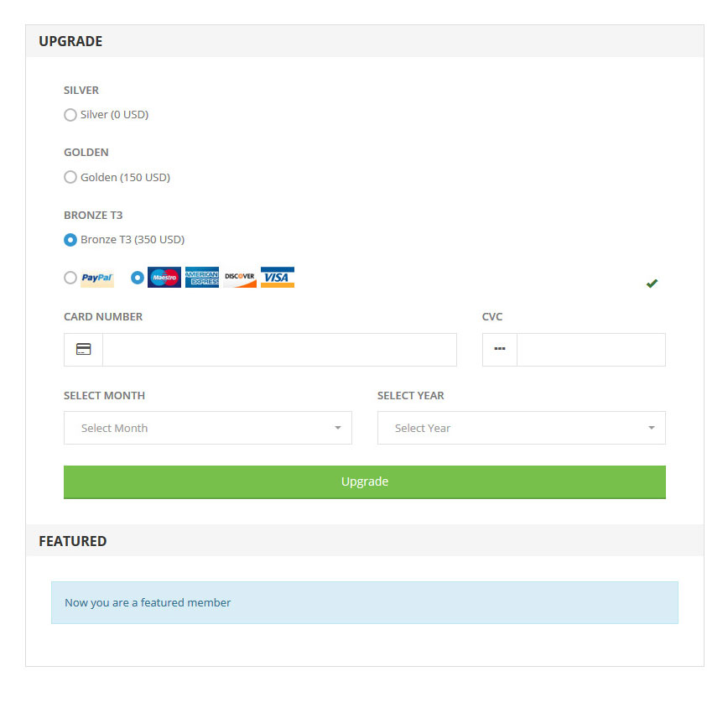Select the Silver (0 USD) plan

pos(70,115)
